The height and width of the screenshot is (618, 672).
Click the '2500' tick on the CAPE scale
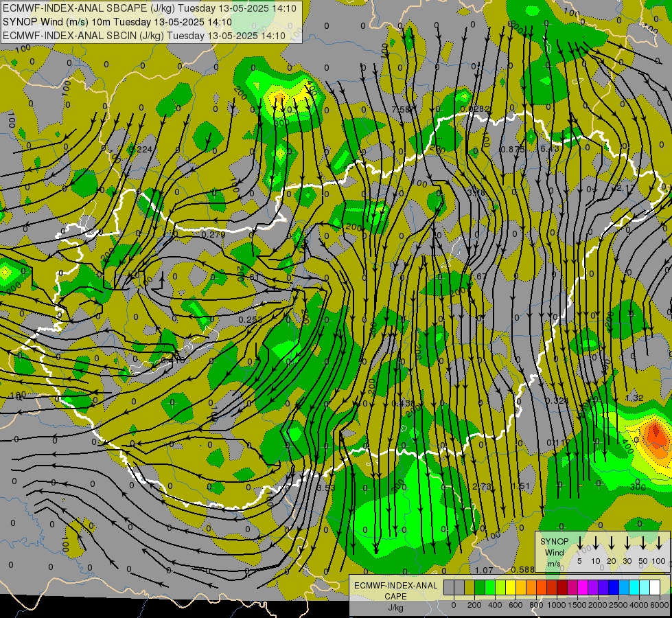click(618, 605)
